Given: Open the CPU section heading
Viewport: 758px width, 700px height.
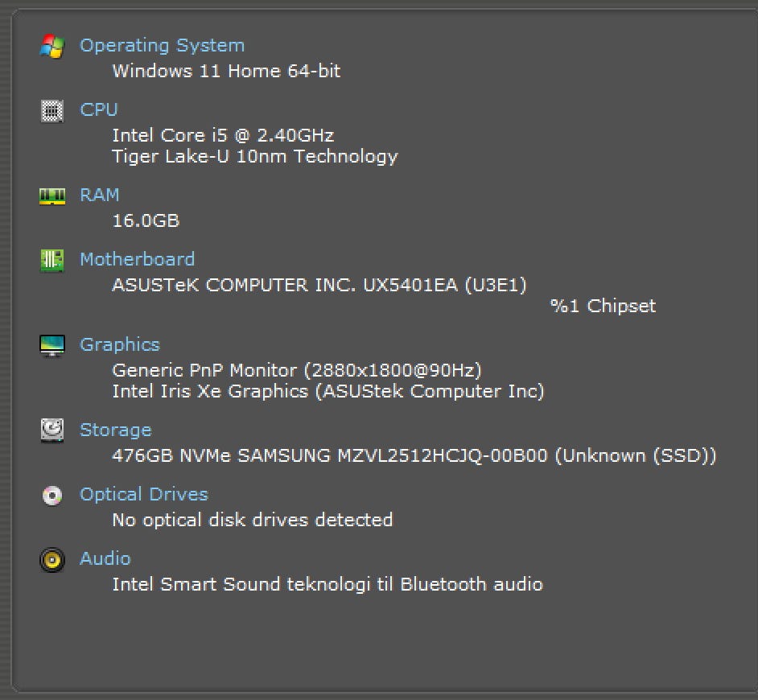Looking at the screenshot, I should tap(99, 109).
